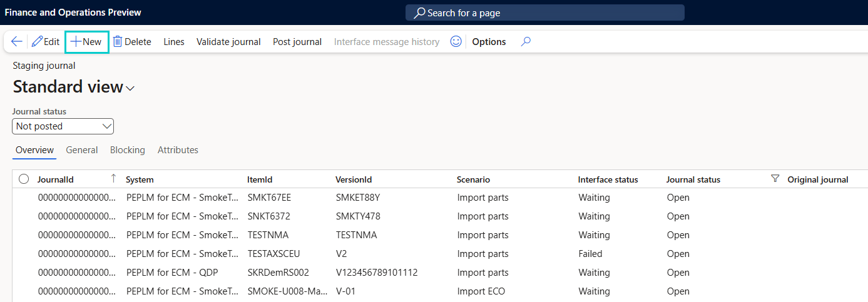Switch to the Overview tab
This screenshot has height=302, width=868.
[34, 150]
